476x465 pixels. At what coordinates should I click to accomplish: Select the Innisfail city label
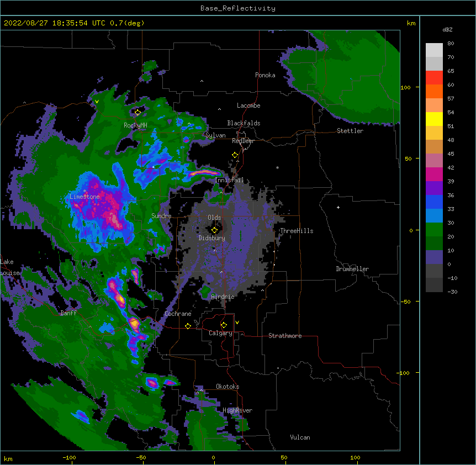coord(229,180)
